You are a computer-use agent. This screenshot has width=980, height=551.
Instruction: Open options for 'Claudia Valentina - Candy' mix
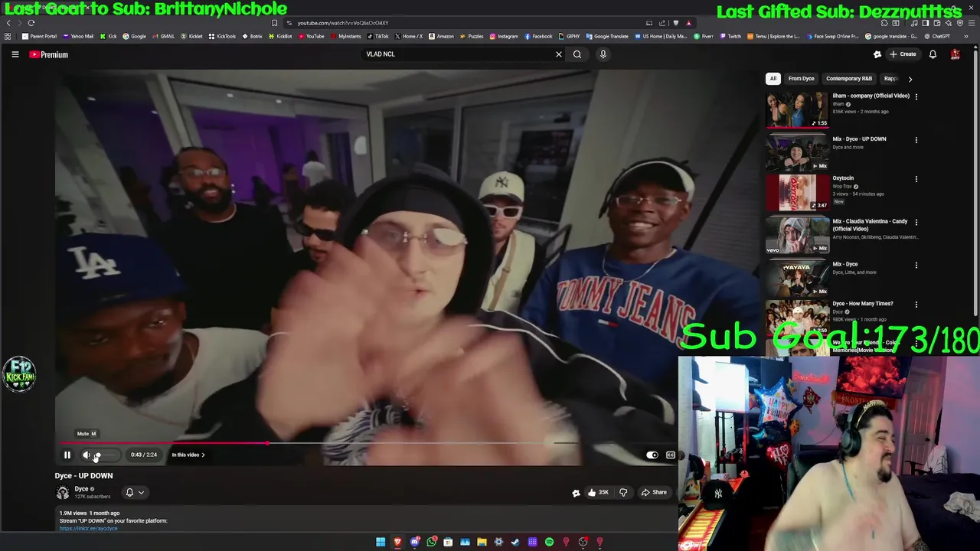(916, 222)
